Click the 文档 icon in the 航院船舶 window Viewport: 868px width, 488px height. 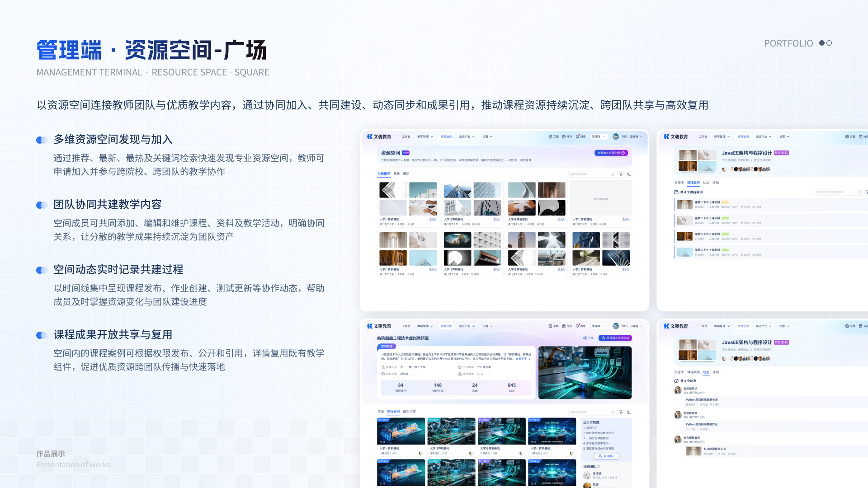click(x=550, y=326)
